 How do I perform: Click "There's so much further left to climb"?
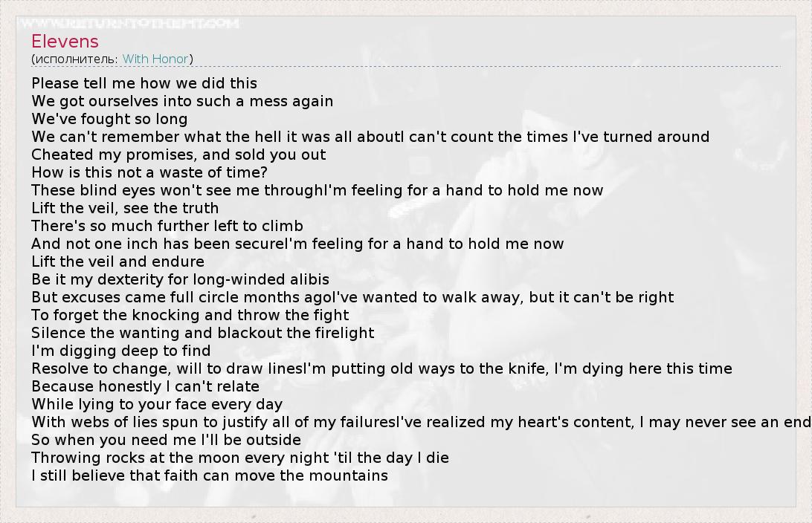coord(167,226)
